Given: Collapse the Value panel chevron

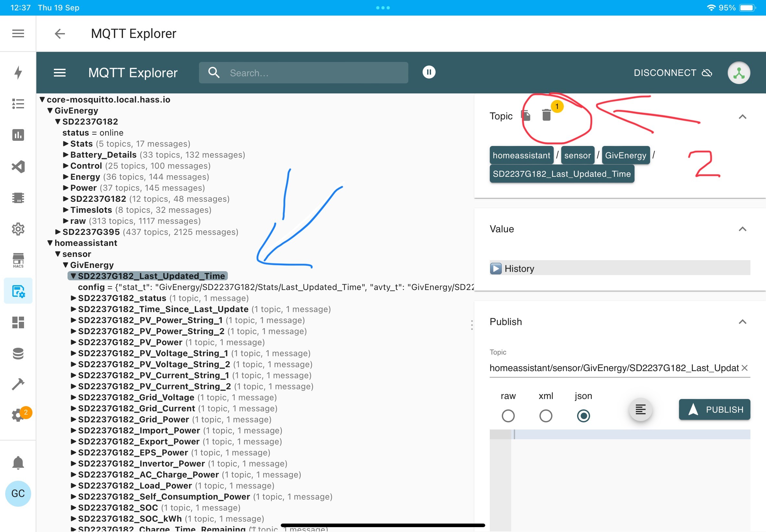Looking at the screenshot, I should pos(742,229).
